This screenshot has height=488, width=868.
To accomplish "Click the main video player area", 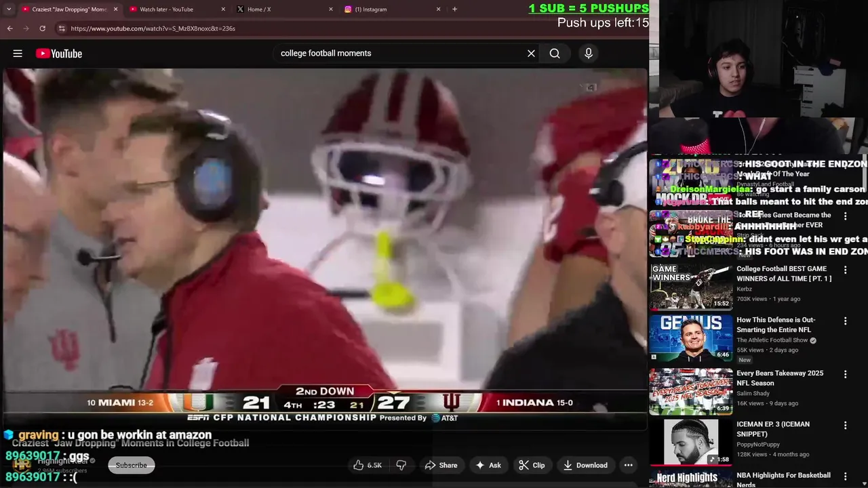I will (324, 247).
